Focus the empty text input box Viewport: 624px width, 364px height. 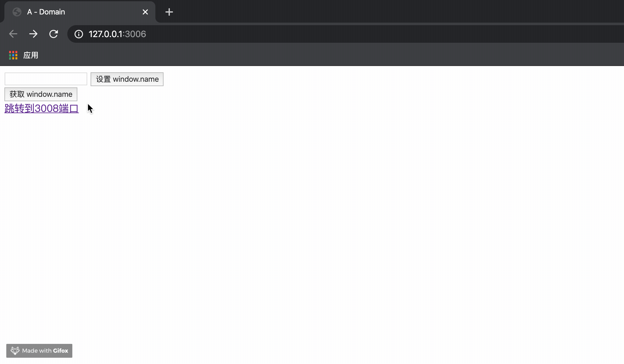point(46,79)
